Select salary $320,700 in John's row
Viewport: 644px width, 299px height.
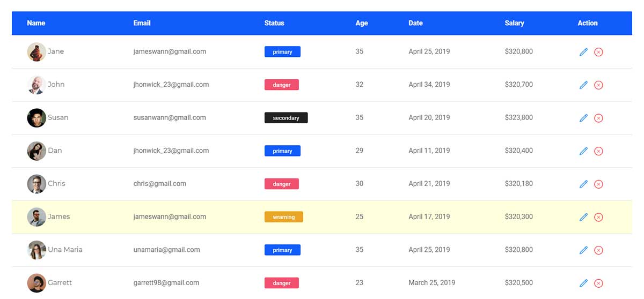(519, 85)
